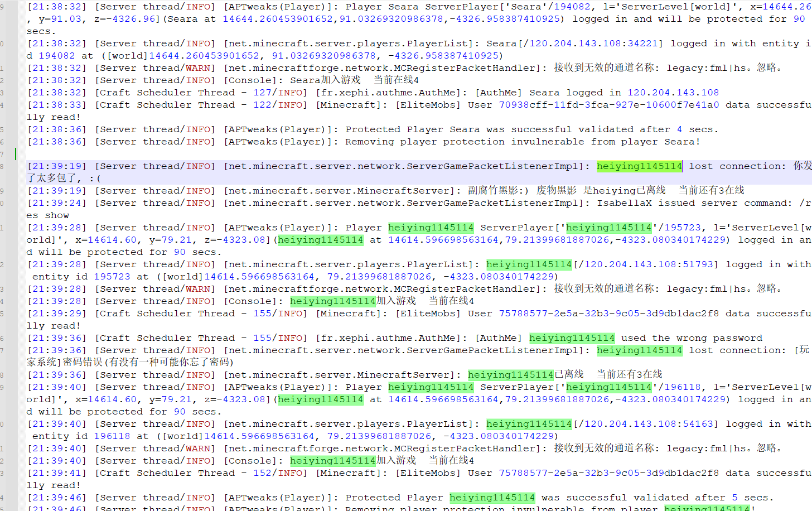
Task: Place cursor on the [21:39:29] timestamp
Action: coord(57,314)
